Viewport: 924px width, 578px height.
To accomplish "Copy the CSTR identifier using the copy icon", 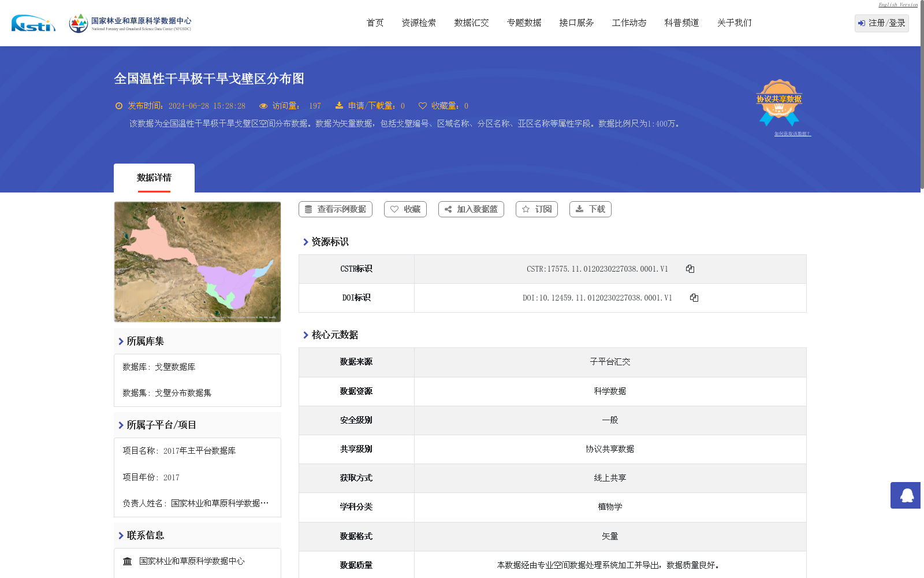I will click(690, 269).
